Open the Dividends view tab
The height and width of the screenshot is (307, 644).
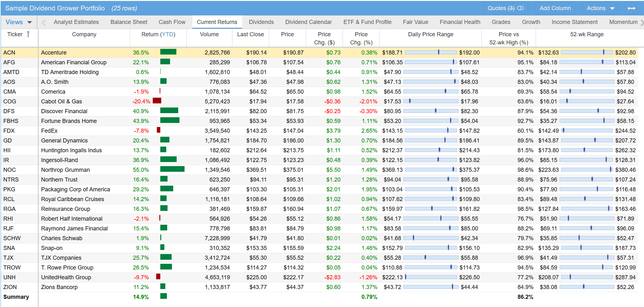pos(261,22)
